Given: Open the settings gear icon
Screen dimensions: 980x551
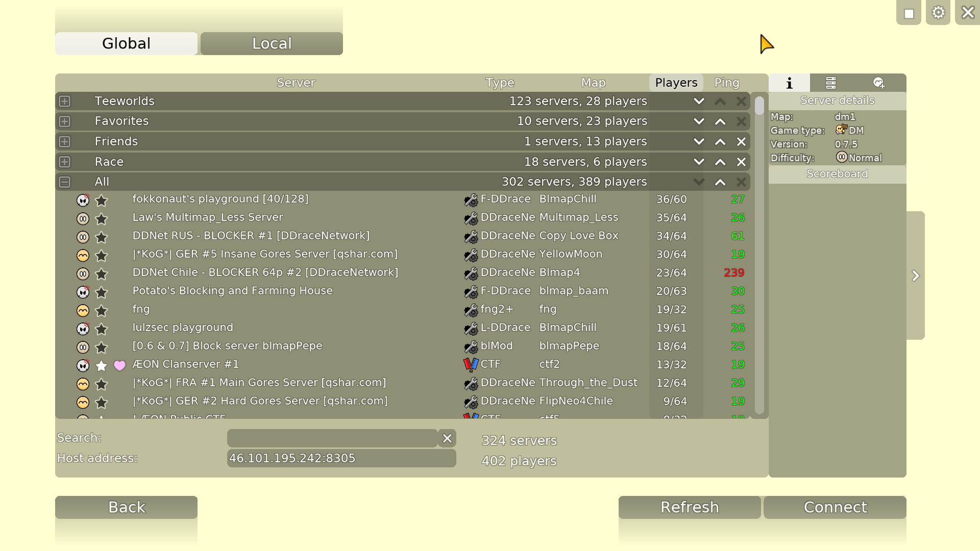Looking at the screenshot, I should [938, 12].
